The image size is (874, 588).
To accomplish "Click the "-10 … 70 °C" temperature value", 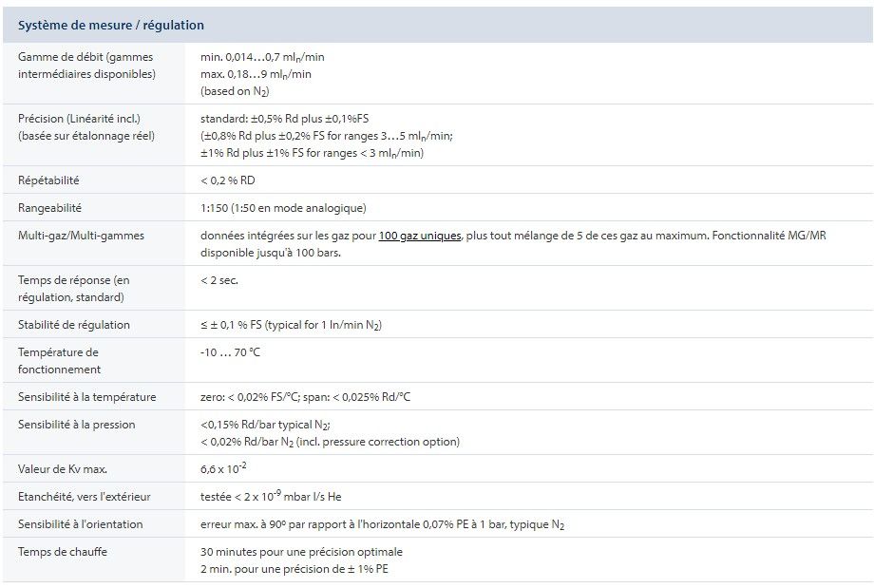I will coord(230,352).
